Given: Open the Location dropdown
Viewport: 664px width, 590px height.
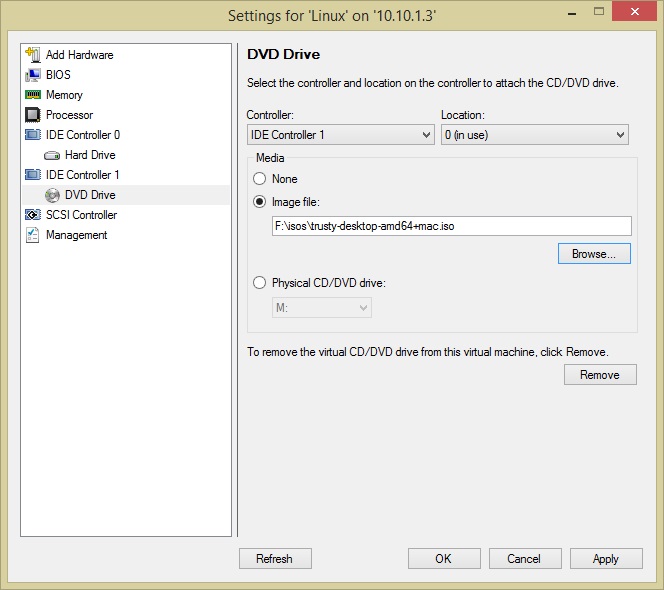Looking at the screenshot, I should [x=534, y=135].
